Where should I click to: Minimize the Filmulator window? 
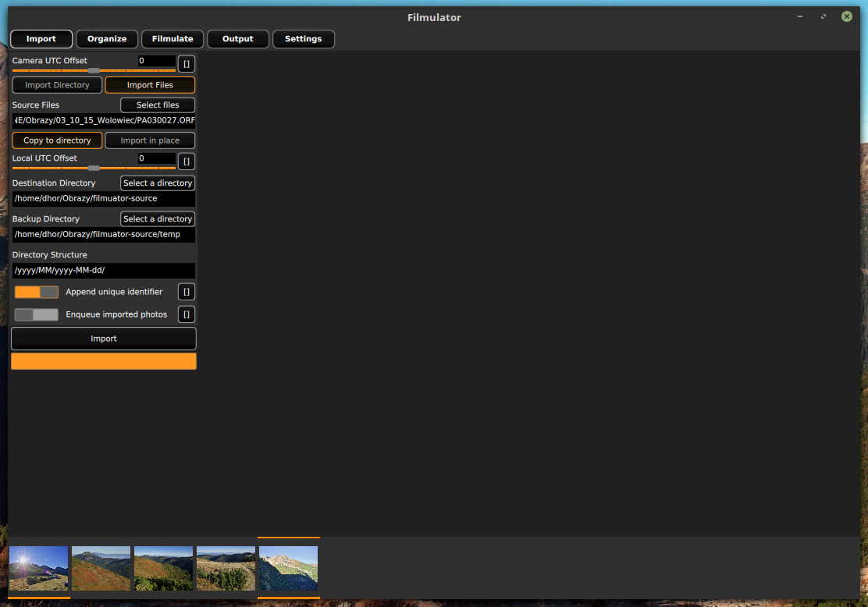tap(800, 16)
